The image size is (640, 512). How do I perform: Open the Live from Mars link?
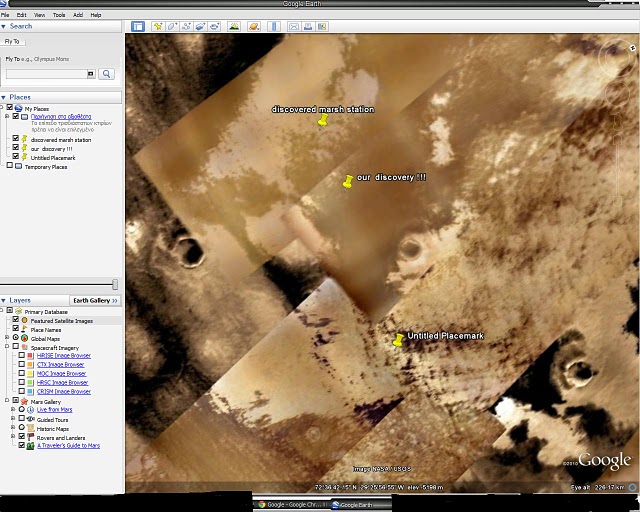[54, 410]
